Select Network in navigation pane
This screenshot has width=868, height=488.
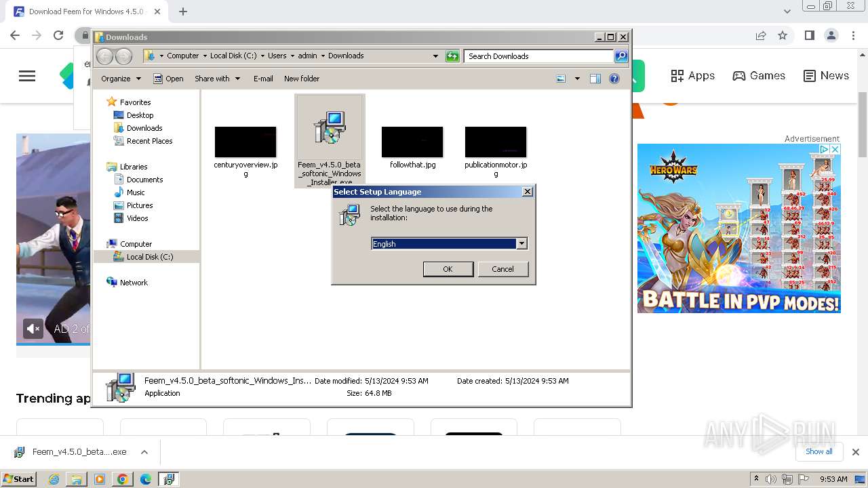click(134, 283)
